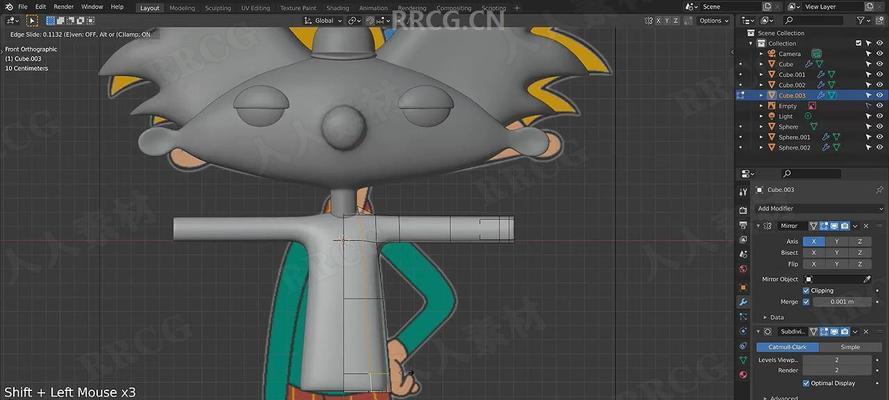Enable Flip Z button
The width and height of the screenshot is (889, 400).
pos(860,264)
